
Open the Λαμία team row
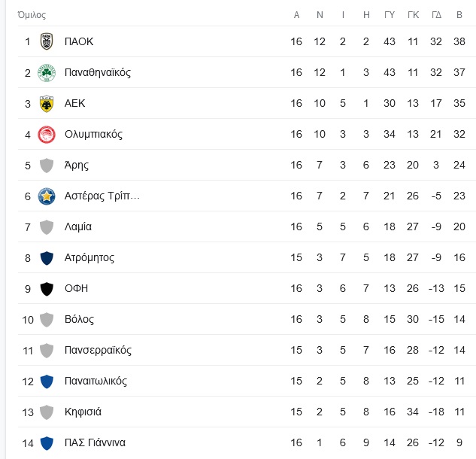(247, 226)
